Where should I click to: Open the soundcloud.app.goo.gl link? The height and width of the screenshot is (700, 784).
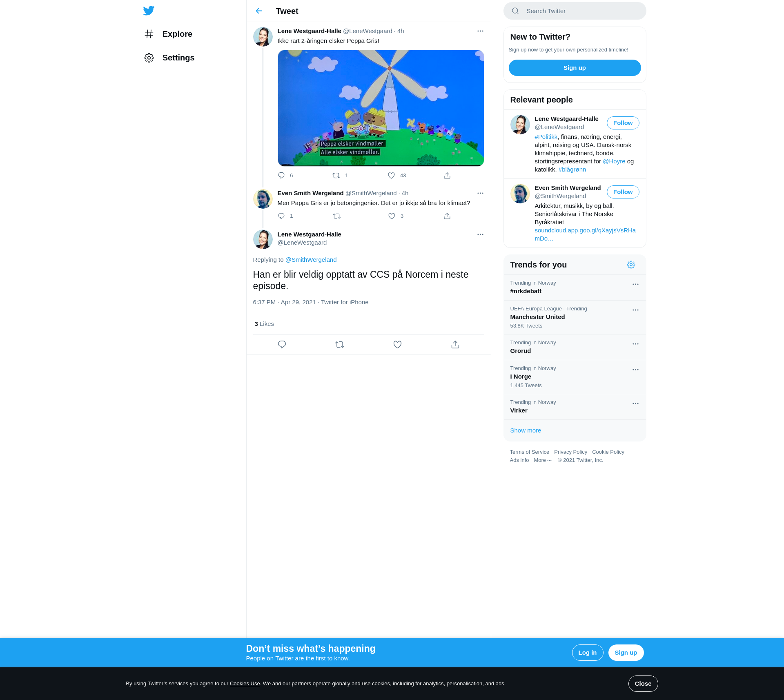coord(585,234)
